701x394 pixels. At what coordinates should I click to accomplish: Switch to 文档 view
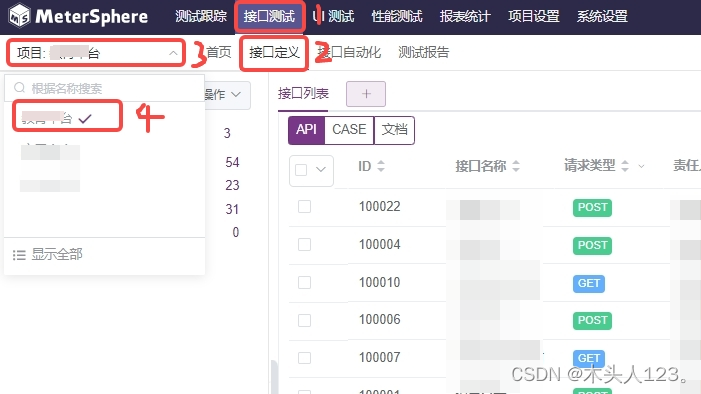tap(394, 130)
